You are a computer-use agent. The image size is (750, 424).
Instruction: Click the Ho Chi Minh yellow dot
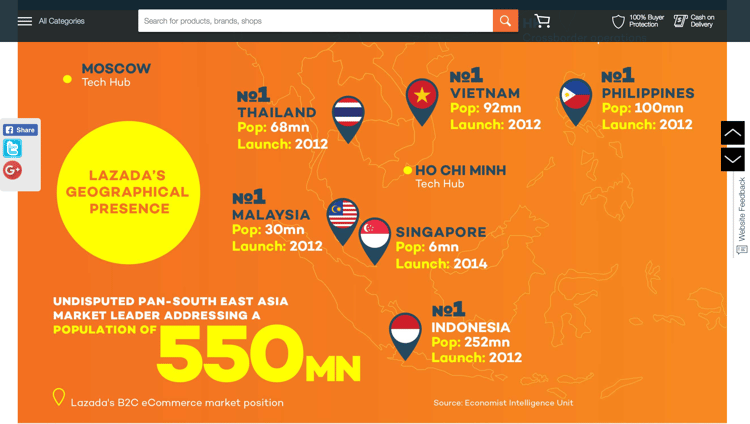[x=408, y=170]
